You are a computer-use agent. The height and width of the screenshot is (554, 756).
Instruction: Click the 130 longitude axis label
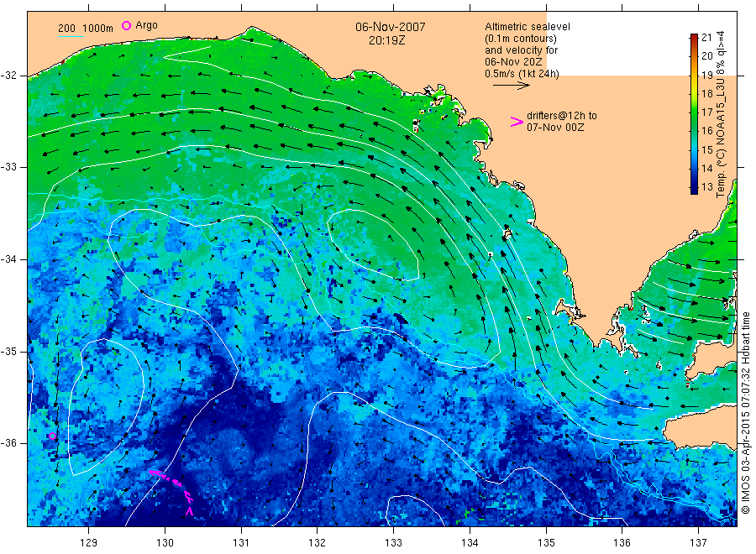click(165, 542)
